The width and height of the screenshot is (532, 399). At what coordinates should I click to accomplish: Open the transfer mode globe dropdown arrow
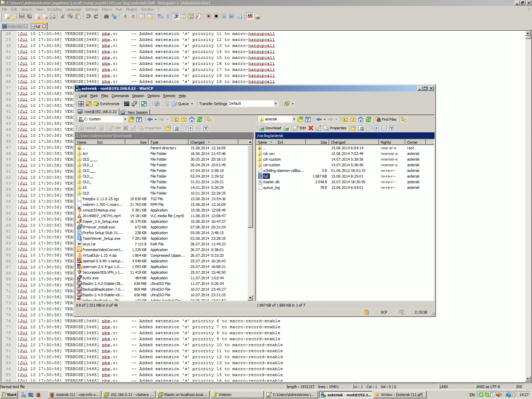(x=293, y=104)
